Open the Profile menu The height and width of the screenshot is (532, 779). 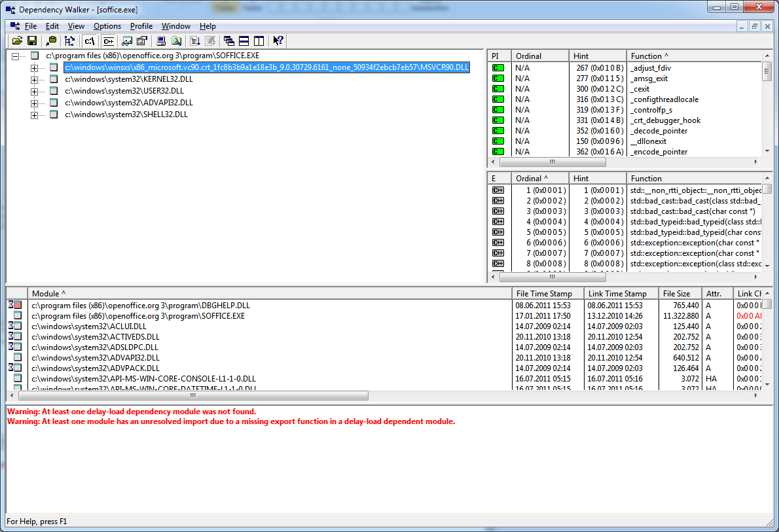141,26
